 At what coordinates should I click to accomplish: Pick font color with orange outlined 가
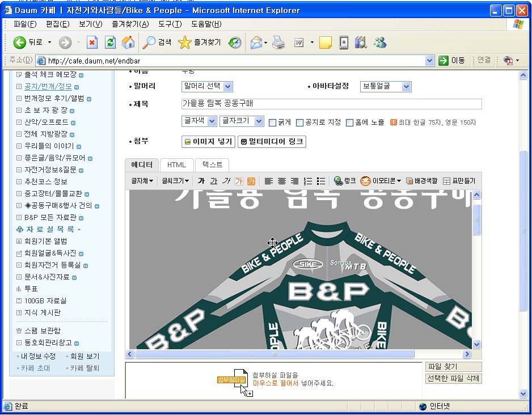[x=239, y=181]
